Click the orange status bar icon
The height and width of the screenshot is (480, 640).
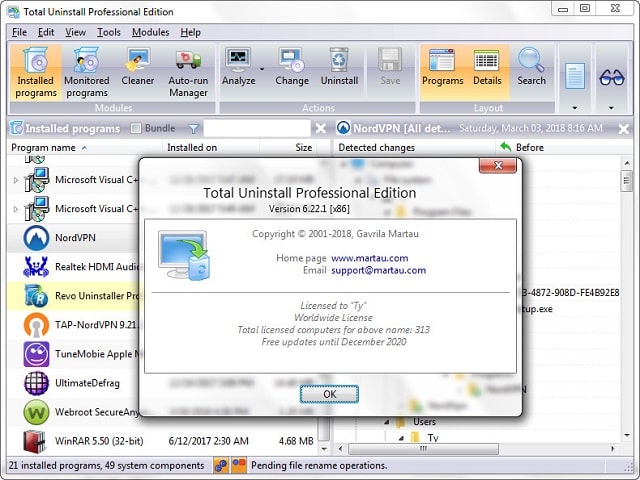(x=239, y=464)
